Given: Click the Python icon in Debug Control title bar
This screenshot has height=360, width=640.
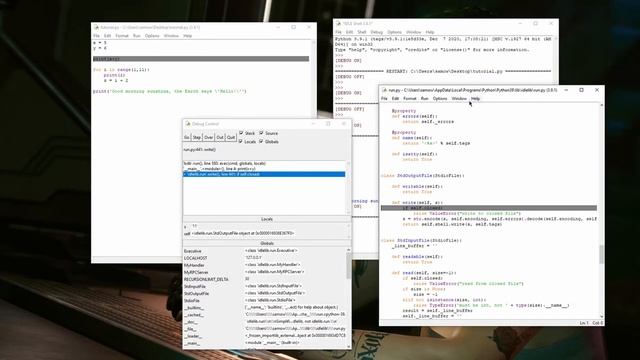Looking at the screenshot, I should tap(188, 124).
